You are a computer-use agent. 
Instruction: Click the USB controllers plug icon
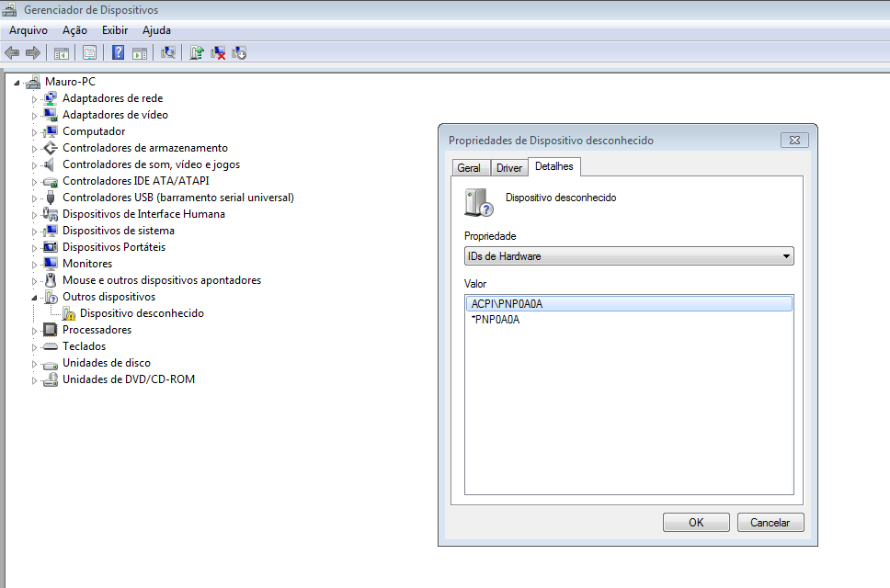pos(51,198)
